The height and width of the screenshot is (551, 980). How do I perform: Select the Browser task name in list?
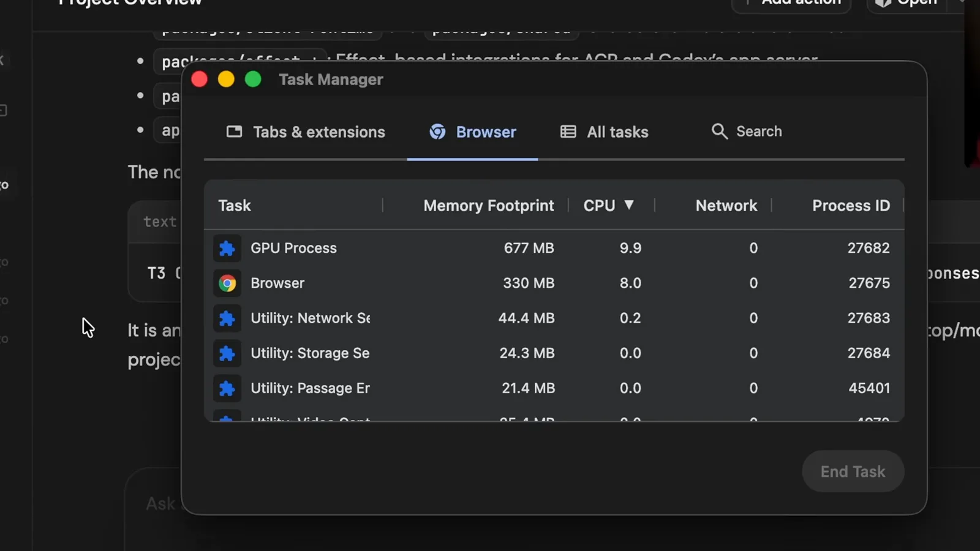(277, 283)
